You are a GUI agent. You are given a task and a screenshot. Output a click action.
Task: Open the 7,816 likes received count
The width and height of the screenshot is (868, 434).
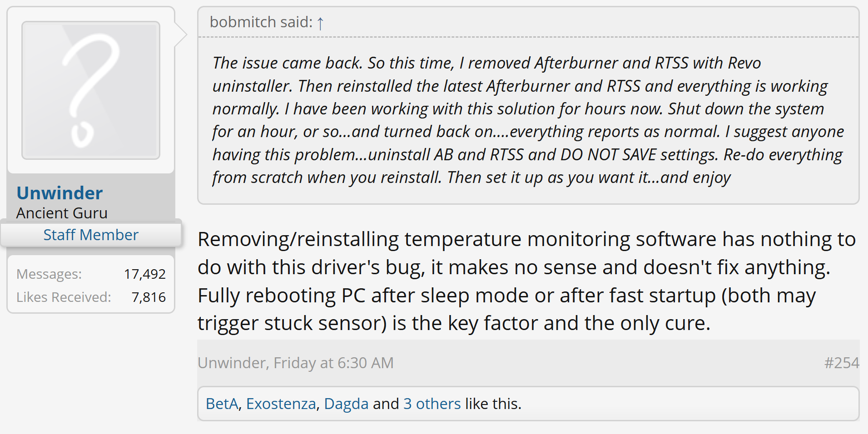point(149,297)
